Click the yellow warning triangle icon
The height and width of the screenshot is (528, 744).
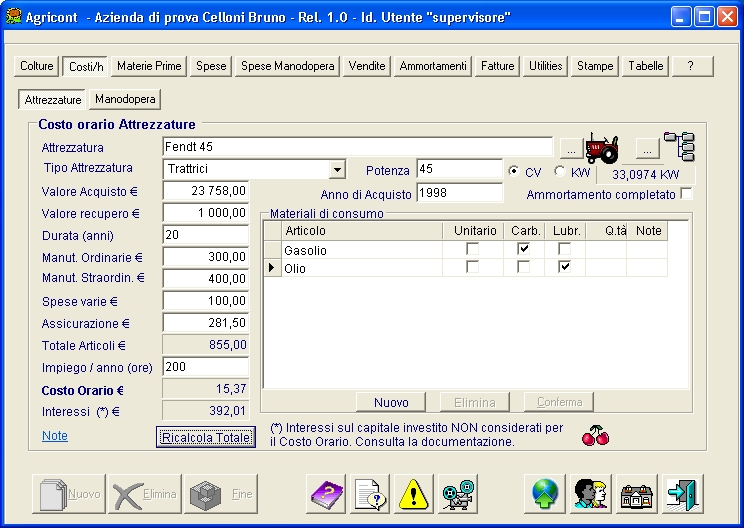pos(414,493)
